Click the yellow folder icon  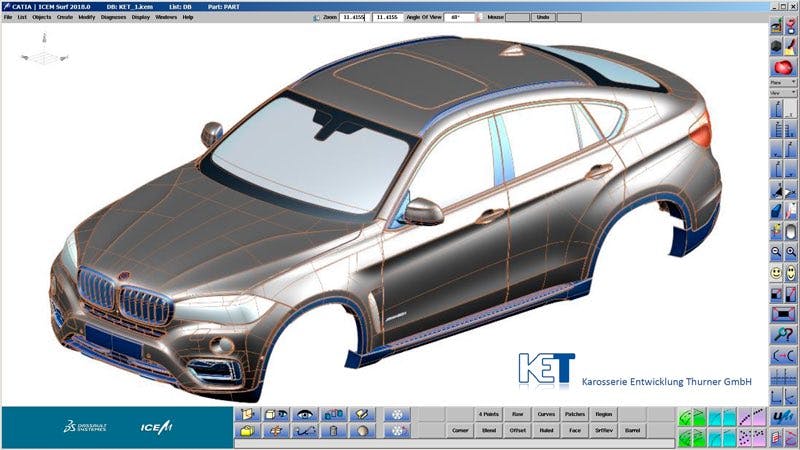(247, 431)
